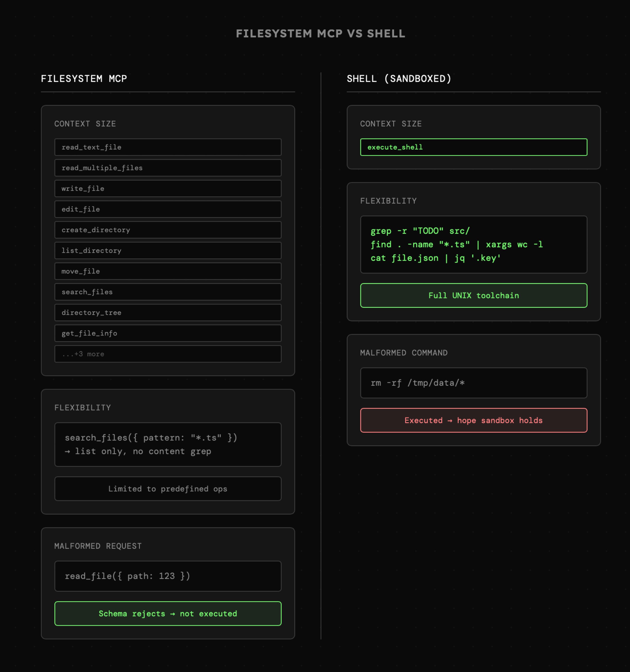Click the write_file tool row
This screenshot has height=672, width=630.
pyautogui.click(x=168, y=188)
